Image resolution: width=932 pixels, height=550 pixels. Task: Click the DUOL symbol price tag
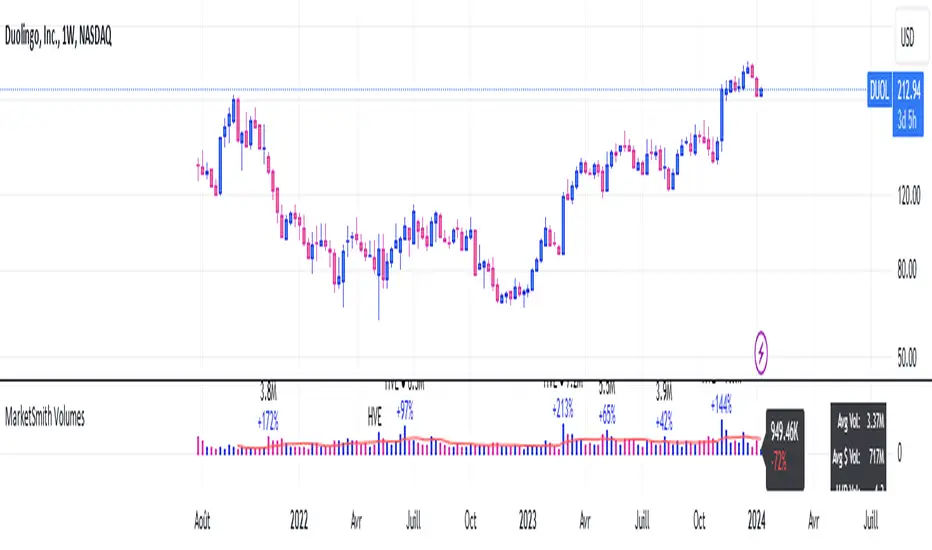pos(880,90)
